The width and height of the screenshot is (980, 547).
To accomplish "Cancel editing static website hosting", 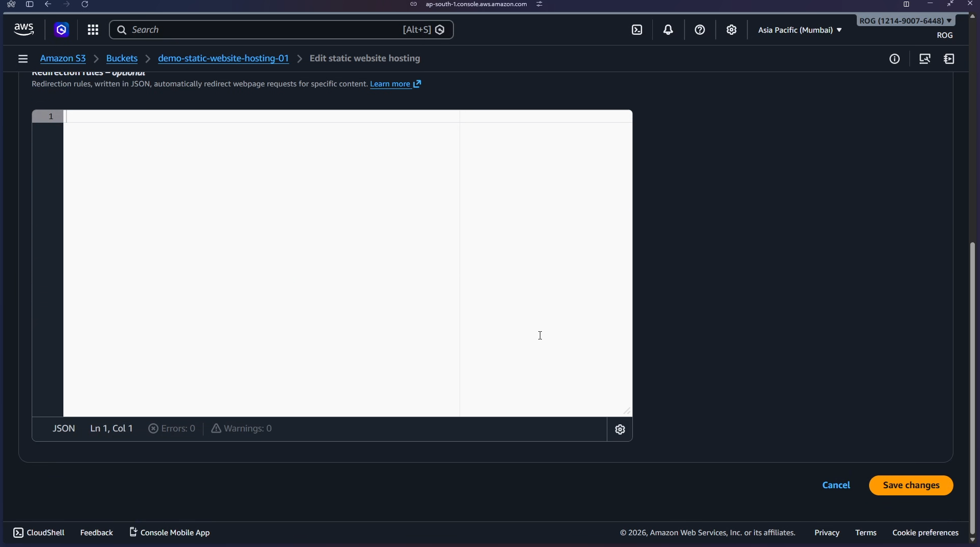I will tap(836, 485).
